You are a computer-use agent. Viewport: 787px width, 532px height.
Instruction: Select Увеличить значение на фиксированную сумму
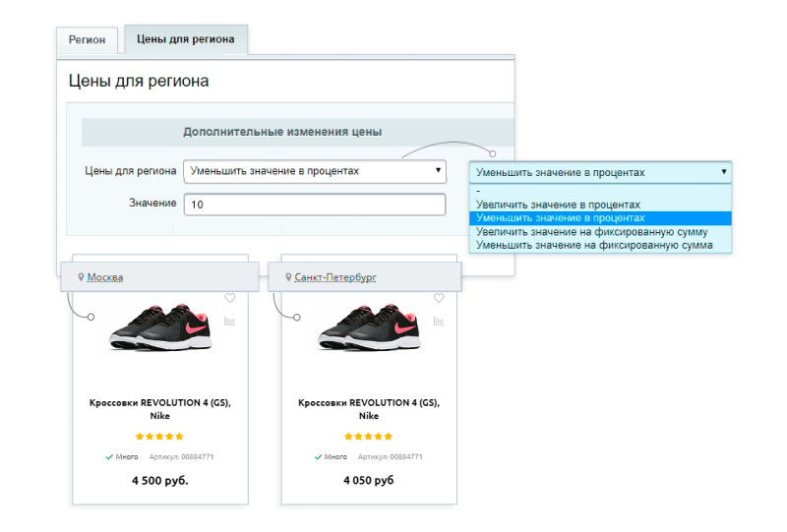click(x=592, y=232)
